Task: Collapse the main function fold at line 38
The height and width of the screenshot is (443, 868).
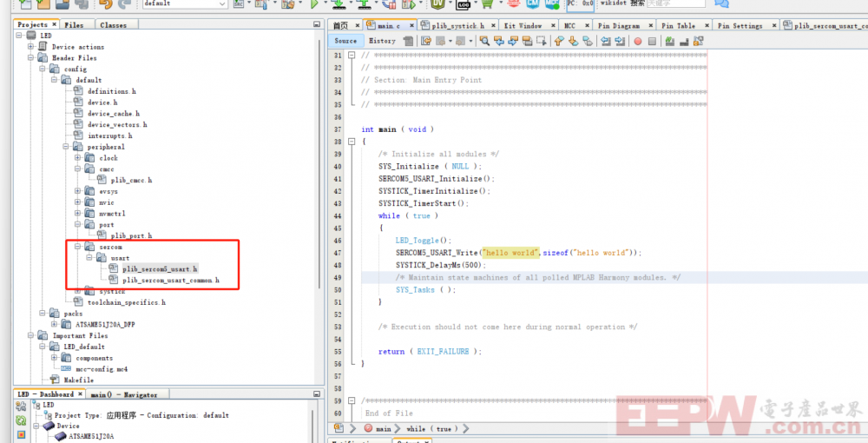Action: click(x=351, y=142)
